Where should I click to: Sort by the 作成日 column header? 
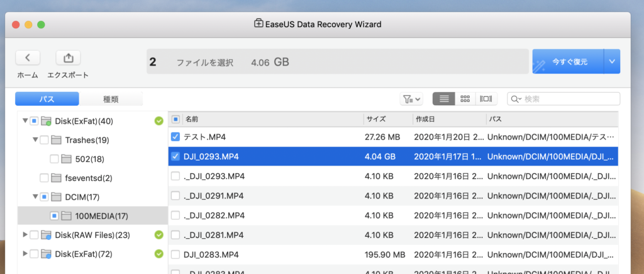coord(449,119)
